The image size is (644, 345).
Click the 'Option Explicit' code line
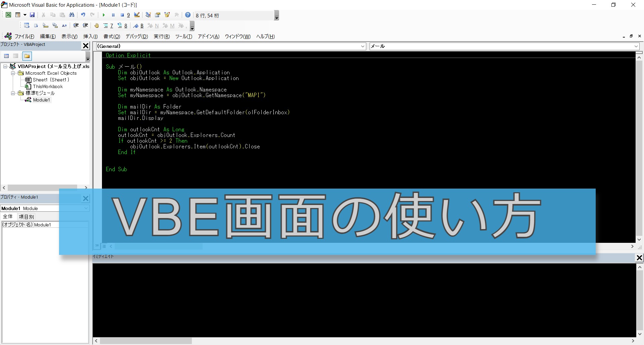[128, 55]
